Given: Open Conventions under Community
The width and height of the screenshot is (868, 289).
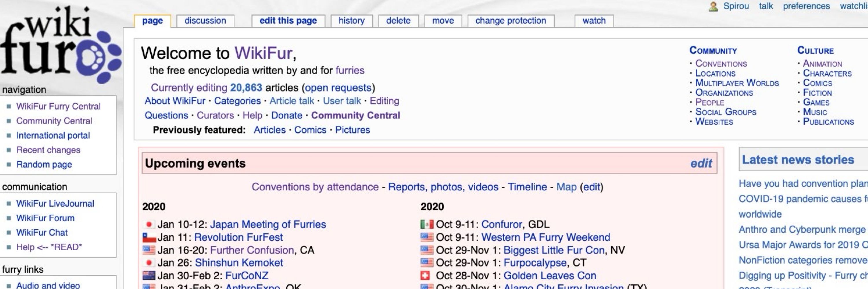Looking at the screenshot, I should tap(721, 64).
